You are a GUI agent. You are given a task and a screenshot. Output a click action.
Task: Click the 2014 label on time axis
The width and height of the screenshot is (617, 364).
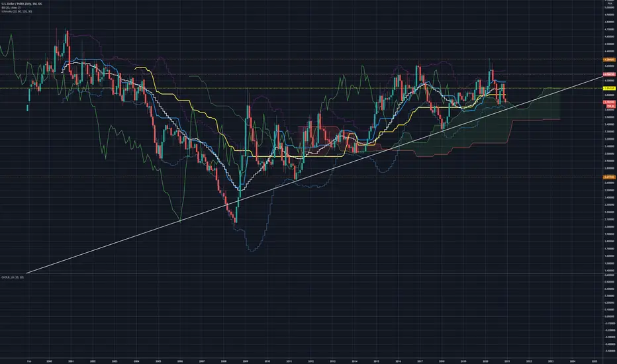click(x=355, y=361)
